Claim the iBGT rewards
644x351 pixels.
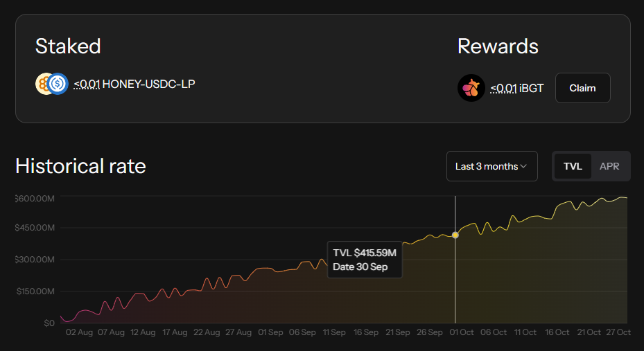(x=582, y=88)
